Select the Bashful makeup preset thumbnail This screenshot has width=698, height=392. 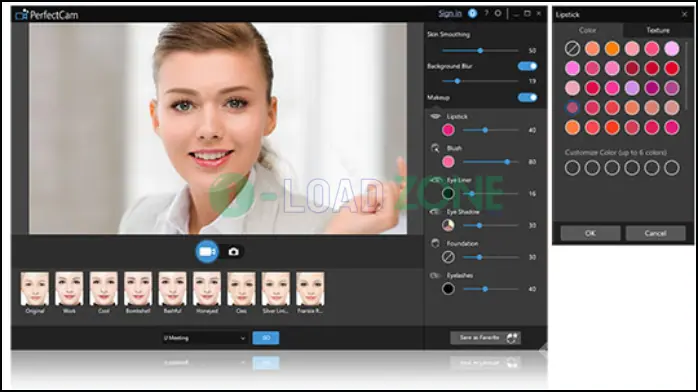172,289
